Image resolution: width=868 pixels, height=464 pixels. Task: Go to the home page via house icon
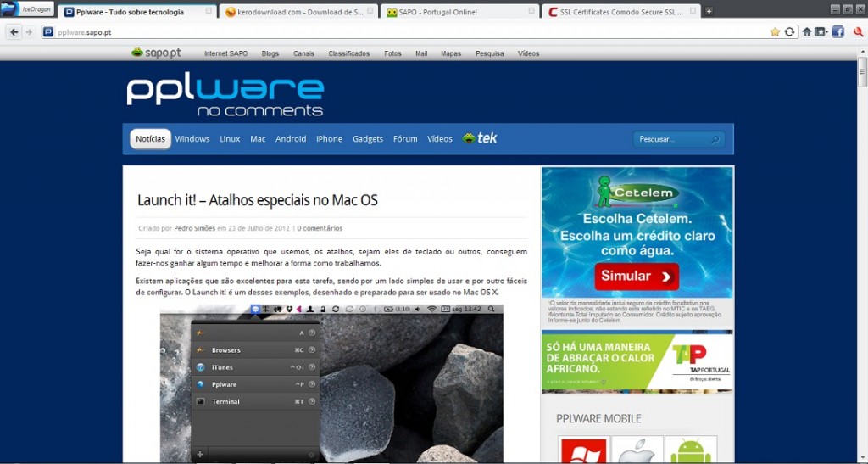pyautogui.click(x=807, y=32)
